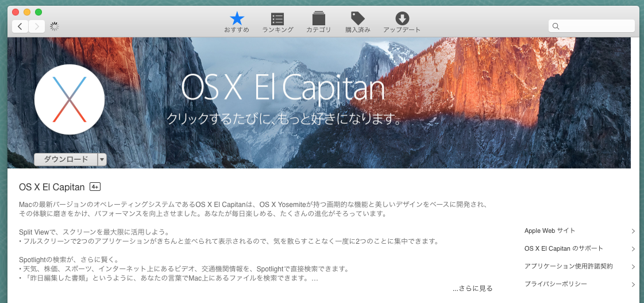The image size is (644, 303).
Task: Go forward with the right arrow button
Action: [37, 26]
